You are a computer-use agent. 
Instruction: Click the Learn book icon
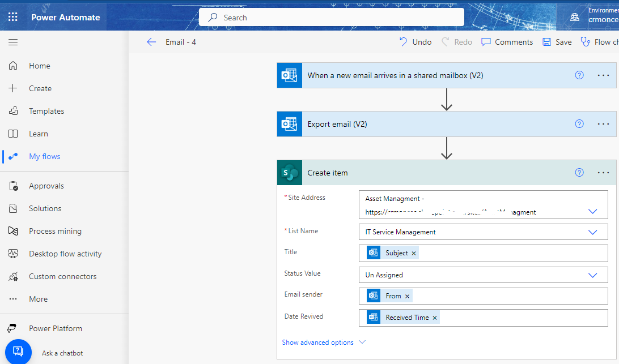point(13,134)
